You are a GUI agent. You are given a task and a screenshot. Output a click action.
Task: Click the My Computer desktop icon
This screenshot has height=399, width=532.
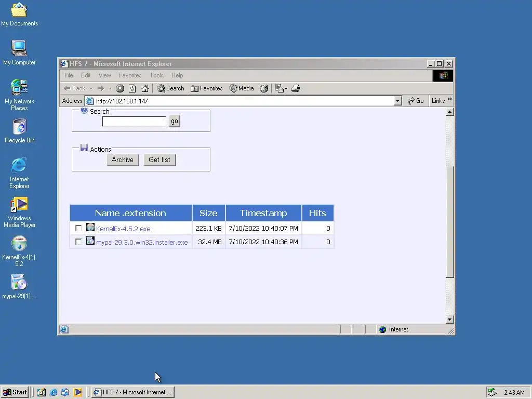pos(19,52)
